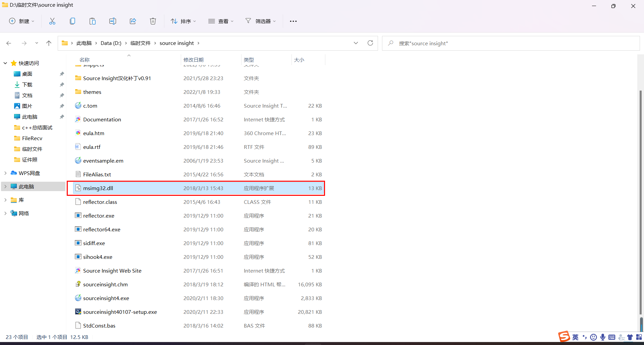Unpin 桌面 from quick access
This screenshot has width=644, height=345.
click(x=62, y=74)
